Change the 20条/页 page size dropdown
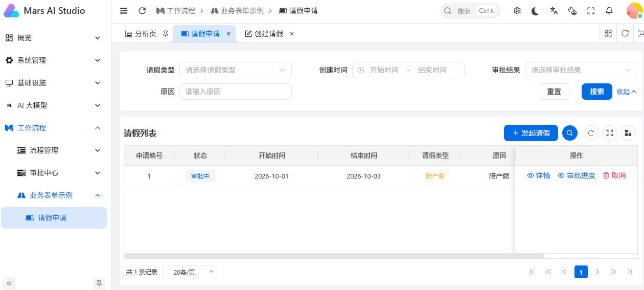 (x=190, y=272)
